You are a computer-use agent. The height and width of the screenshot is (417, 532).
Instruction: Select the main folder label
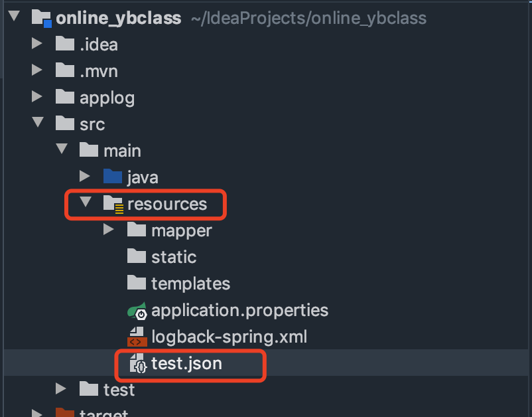point(122,151)
